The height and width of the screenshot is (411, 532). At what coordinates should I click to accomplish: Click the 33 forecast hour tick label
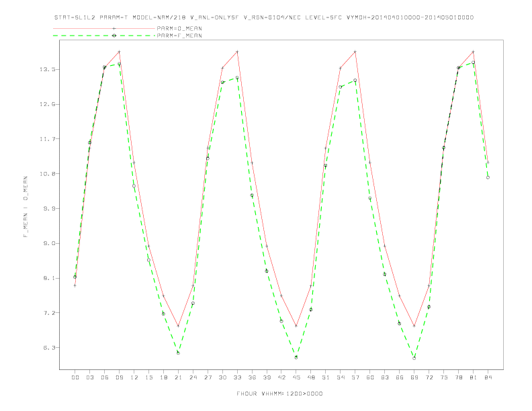[237, 377]
